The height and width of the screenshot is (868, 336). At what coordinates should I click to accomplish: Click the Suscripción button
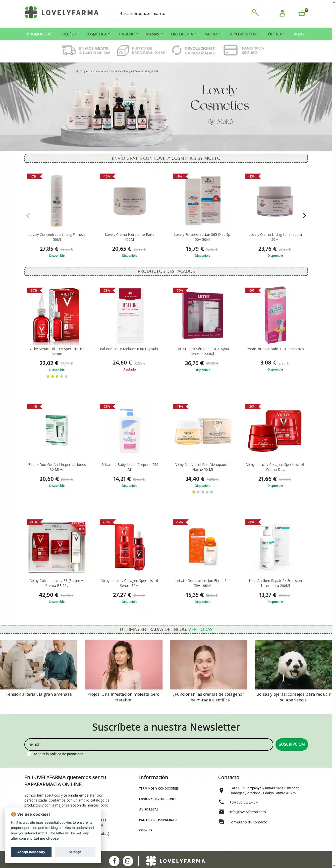pyautogui.click(x=291, y=744)
